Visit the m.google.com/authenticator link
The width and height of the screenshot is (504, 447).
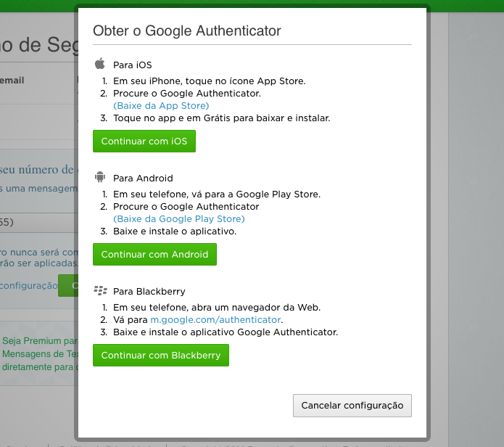[215, 320]
